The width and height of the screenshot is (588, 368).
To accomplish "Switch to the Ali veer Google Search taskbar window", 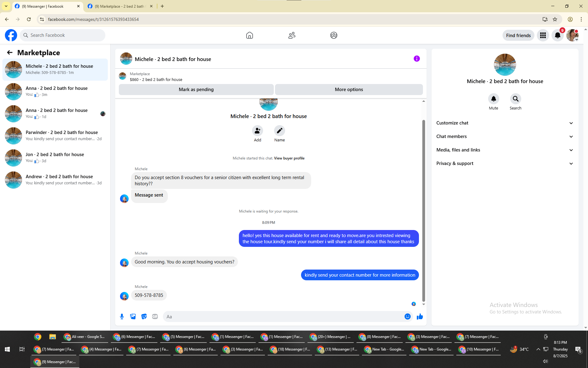I will coord(85,337).
